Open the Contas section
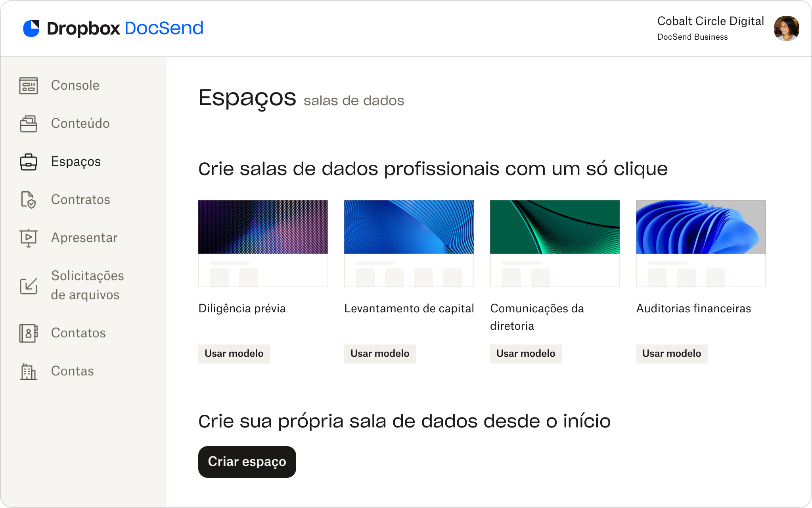The height and width of the screenshot is (508, 812). [73, 371]
